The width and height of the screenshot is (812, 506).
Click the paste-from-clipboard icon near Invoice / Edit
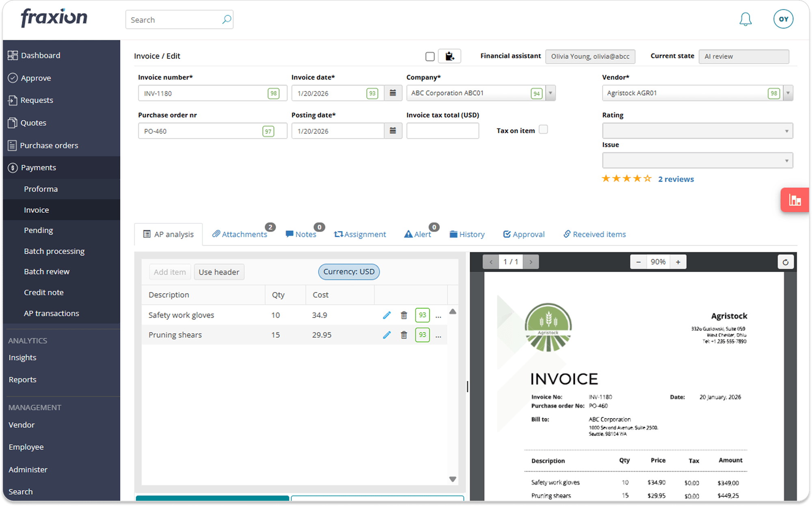tap(449, 56)
